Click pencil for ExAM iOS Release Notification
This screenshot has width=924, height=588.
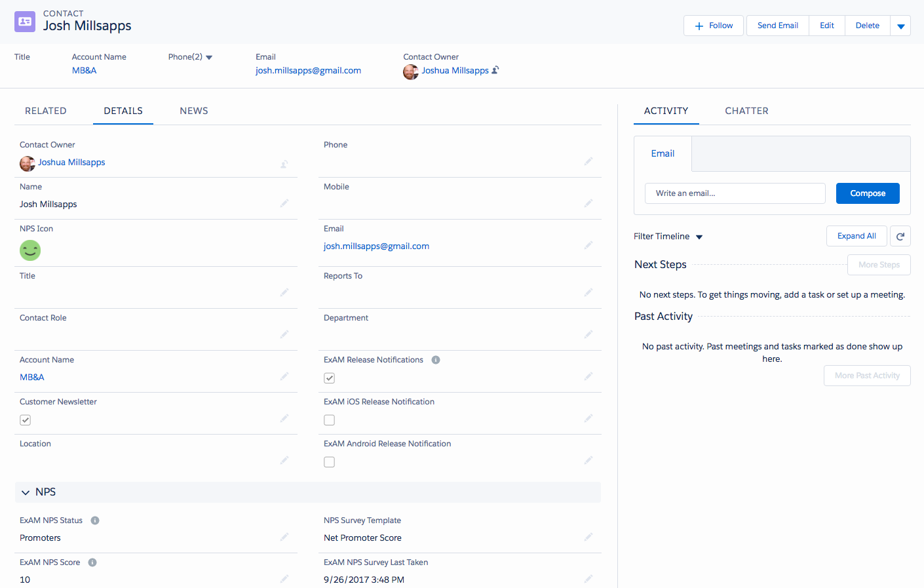(x=588, y=418)
